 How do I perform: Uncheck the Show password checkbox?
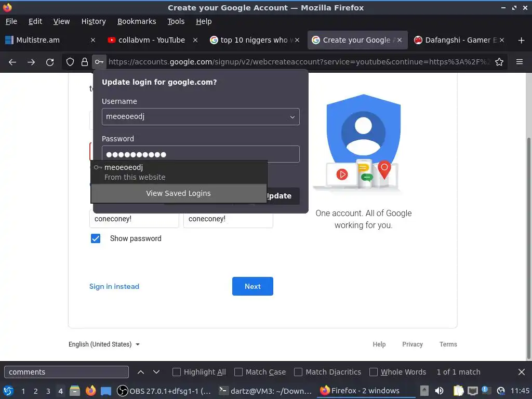96,238
